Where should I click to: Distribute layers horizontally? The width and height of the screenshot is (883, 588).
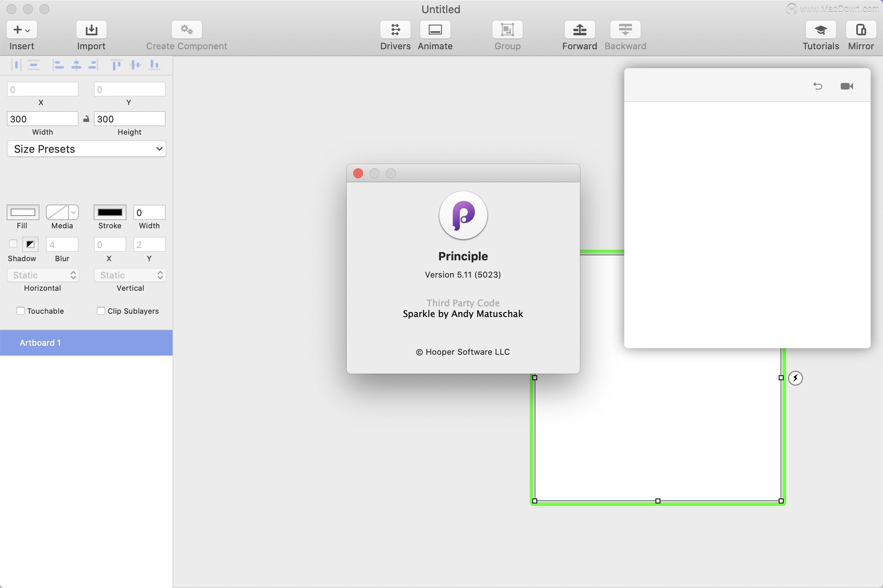point(16,65)
